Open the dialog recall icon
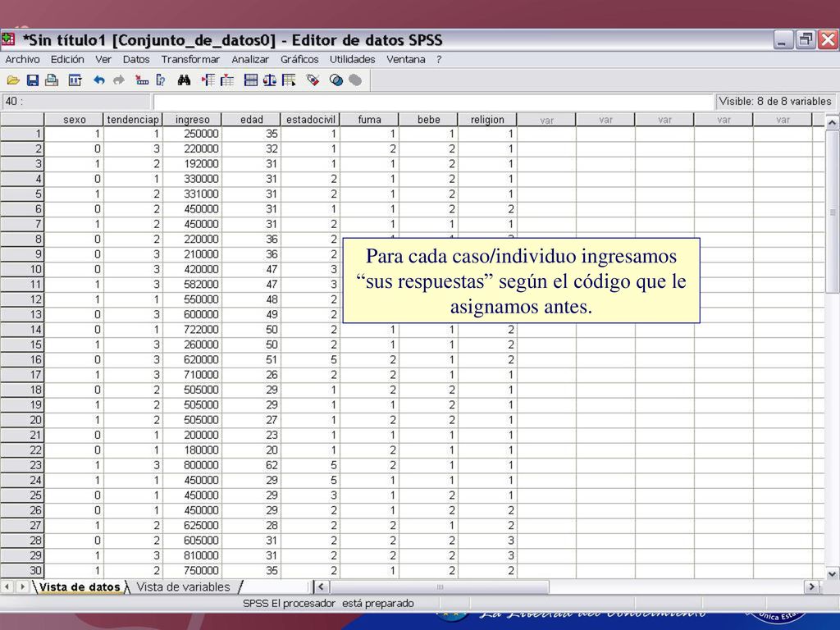Image resolution: width=840 pixels, height=630 pixels. click(x=75, y=80)
